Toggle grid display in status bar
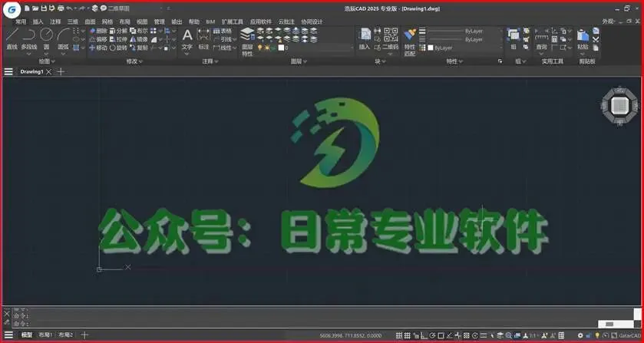The width and height of the screenshot is (644, 343). pos(408,335)
